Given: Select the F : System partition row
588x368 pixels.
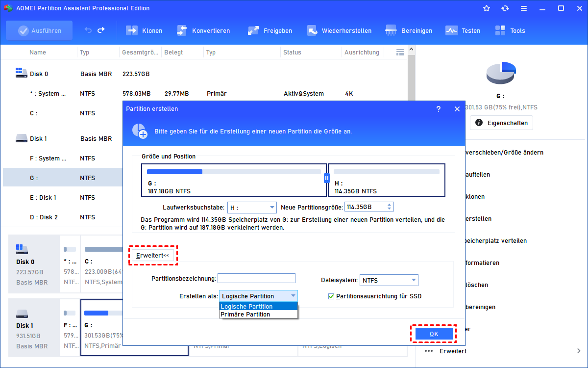Looking at the screenshot, I should 63,158.
